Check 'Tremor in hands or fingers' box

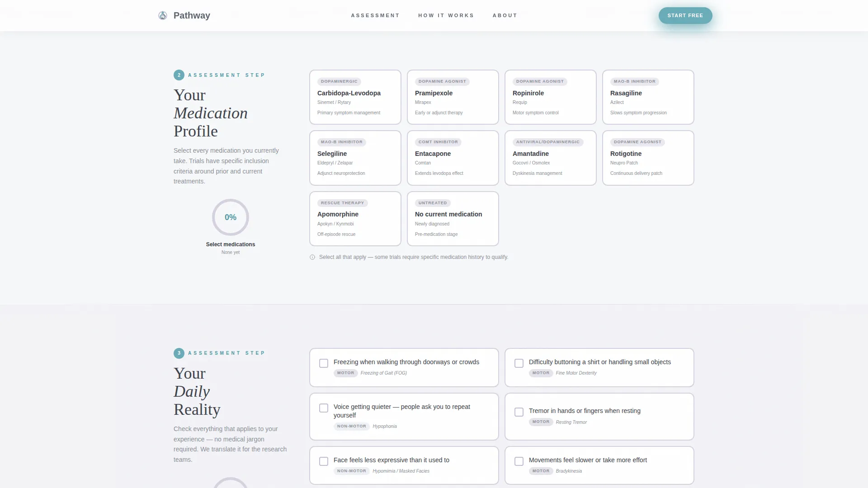[519, 412]
